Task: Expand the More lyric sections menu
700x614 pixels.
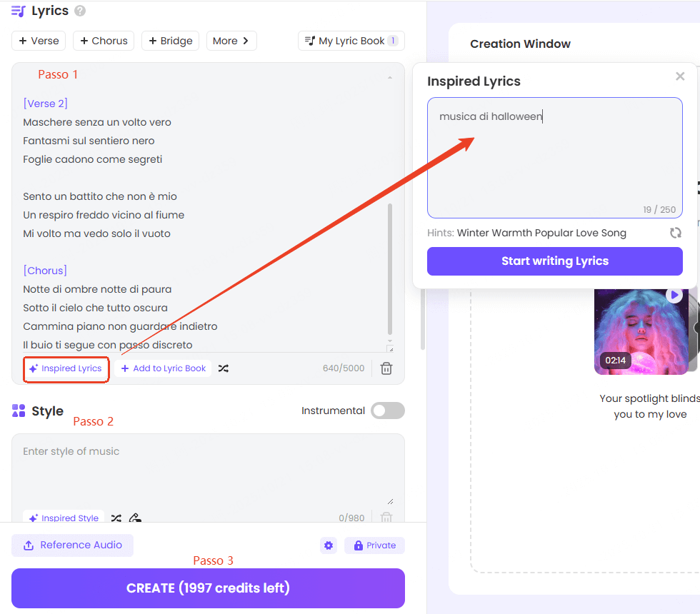Action: 231,41
